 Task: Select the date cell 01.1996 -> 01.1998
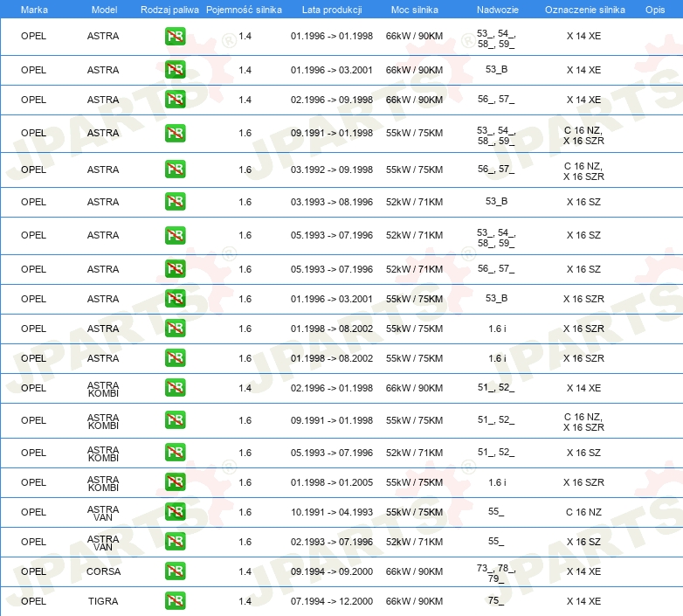[x=332, y=36]
